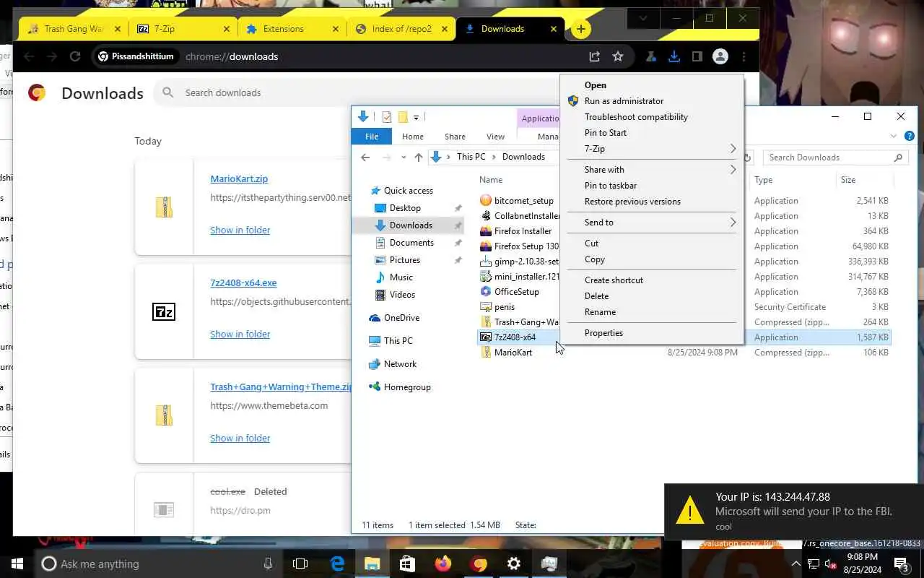This screenshot has width=924, height=578.
Task: Expand the Explorer ribbon chevron
Action: click(894, 136)
